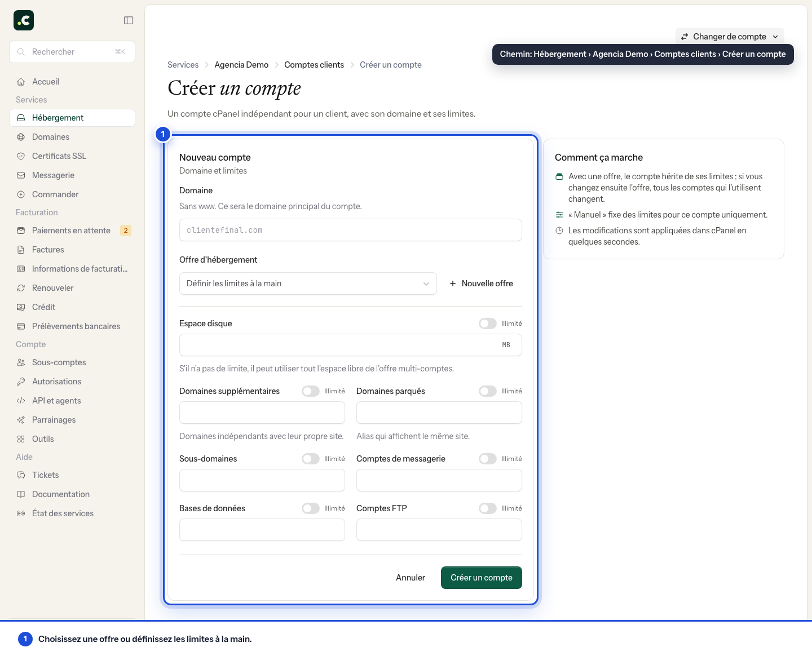Toggle Illimité for Comptes FTP
This screenshot has height=656, width=812.
[x=488, y=508]
